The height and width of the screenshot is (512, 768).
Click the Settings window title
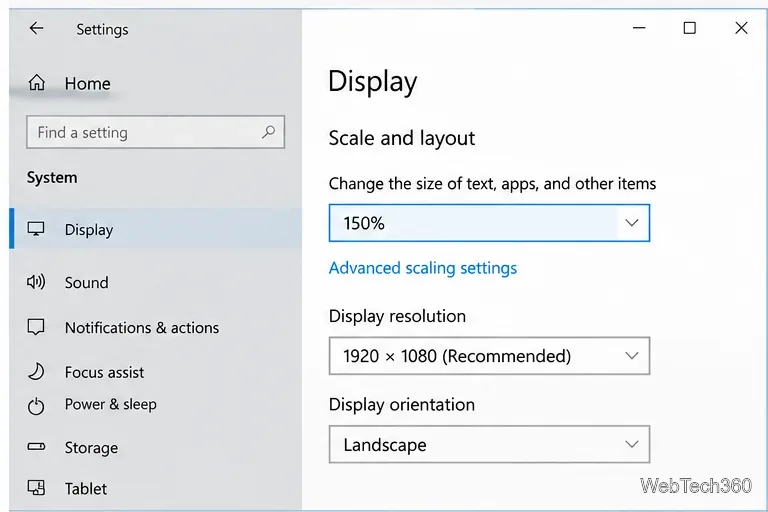102,29
